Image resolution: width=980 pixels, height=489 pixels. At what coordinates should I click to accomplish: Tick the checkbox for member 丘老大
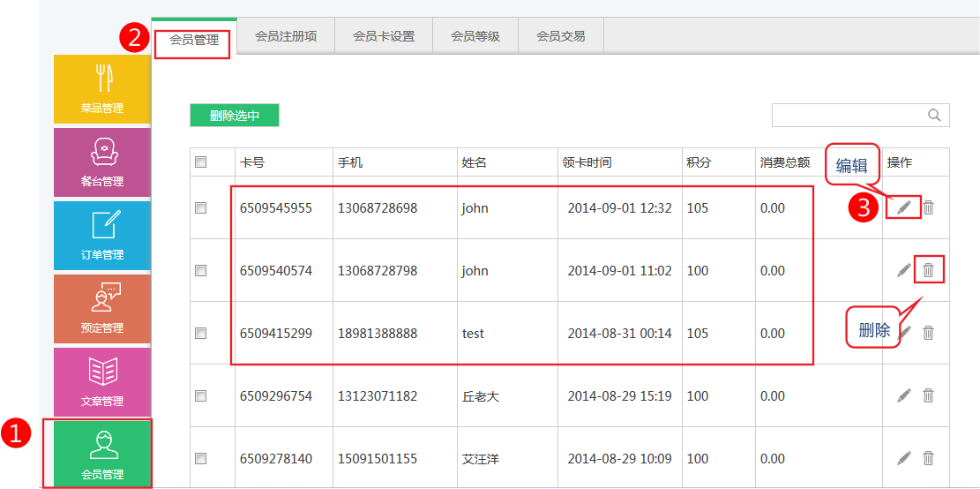200,396
